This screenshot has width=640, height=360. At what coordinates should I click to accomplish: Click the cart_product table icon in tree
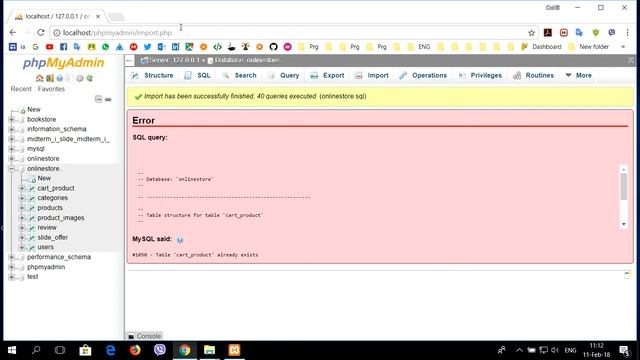coord(32,188)
